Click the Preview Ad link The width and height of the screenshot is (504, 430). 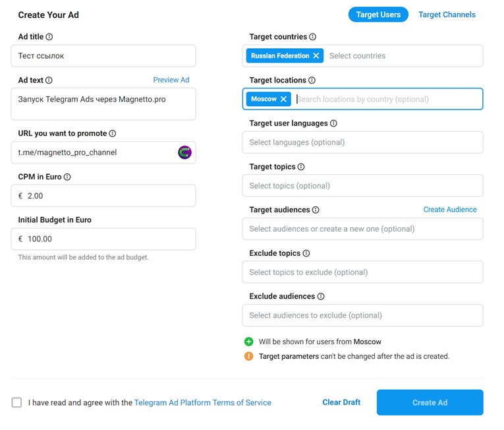tap(171, 80)
